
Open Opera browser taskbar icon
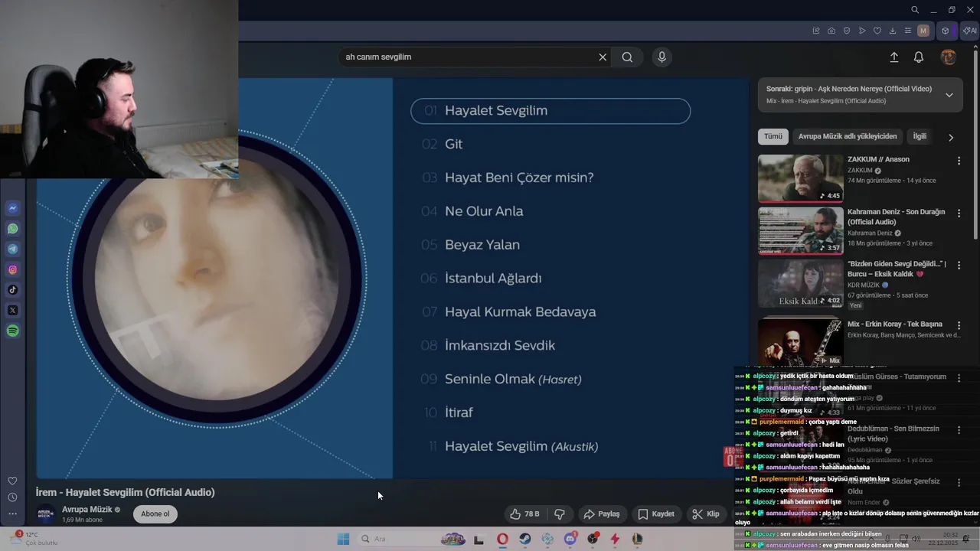click(502, 539)
